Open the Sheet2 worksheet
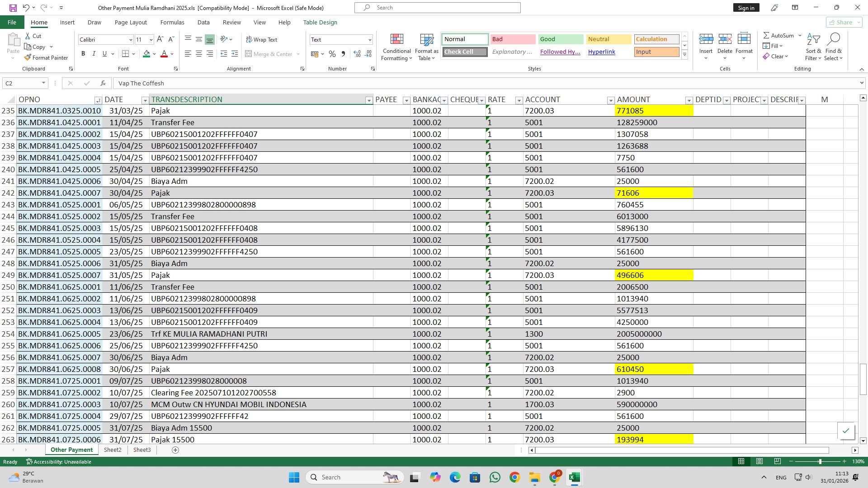The height and width of the screenshot is (488, 868). 112,450
